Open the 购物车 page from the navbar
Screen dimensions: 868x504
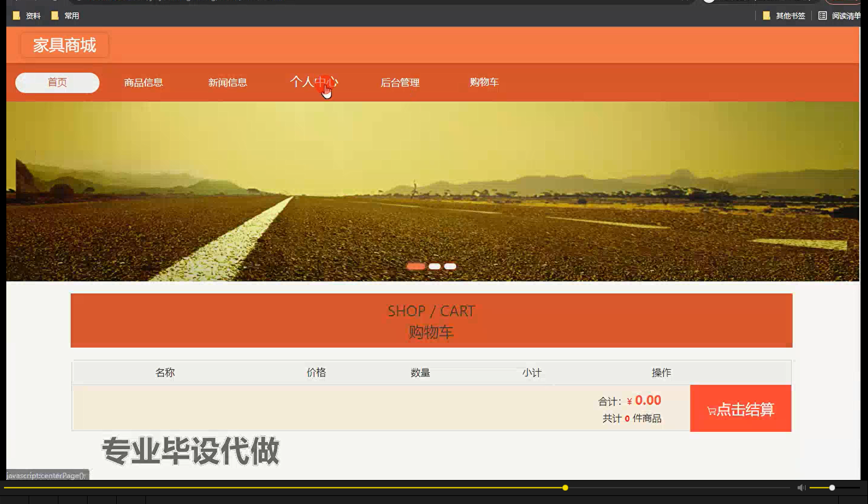coord(484,82)
